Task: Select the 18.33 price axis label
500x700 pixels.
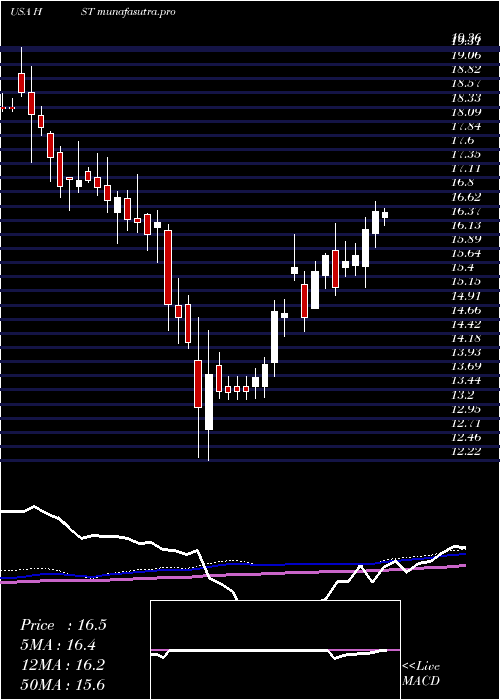Action: [466, 97]
